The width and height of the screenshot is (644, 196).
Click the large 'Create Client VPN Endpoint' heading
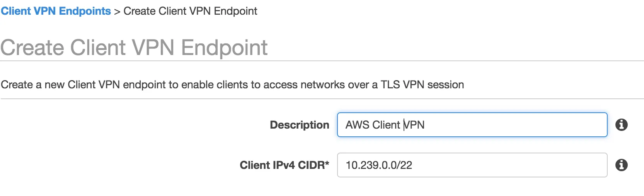tap(134, 48)
